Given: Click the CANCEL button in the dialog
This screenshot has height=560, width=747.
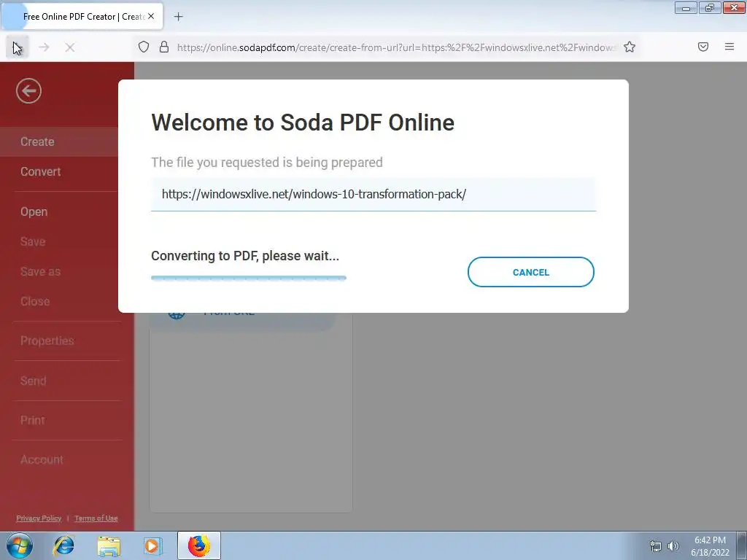Looking at the screenshot, I should coord(531,272).
